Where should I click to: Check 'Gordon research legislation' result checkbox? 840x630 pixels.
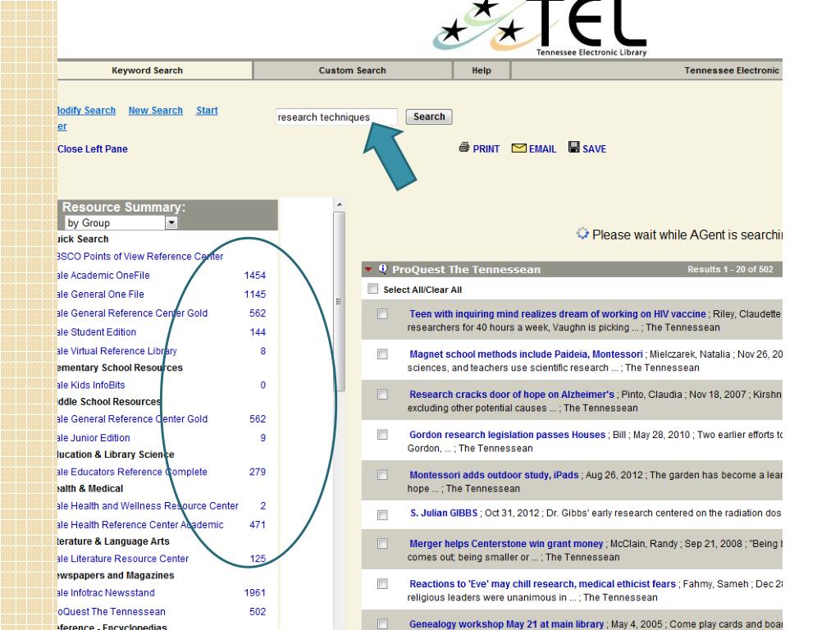pyautogui.click(x=382, y=435)
